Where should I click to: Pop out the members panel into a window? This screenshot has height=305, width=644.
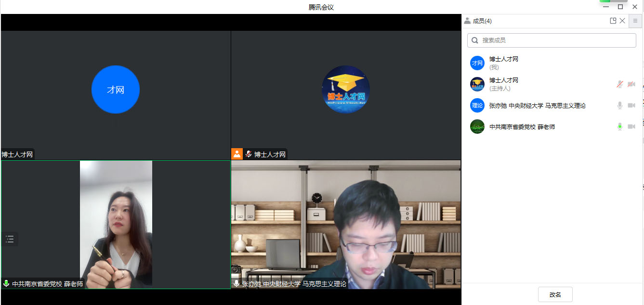(x=613, y=21)
